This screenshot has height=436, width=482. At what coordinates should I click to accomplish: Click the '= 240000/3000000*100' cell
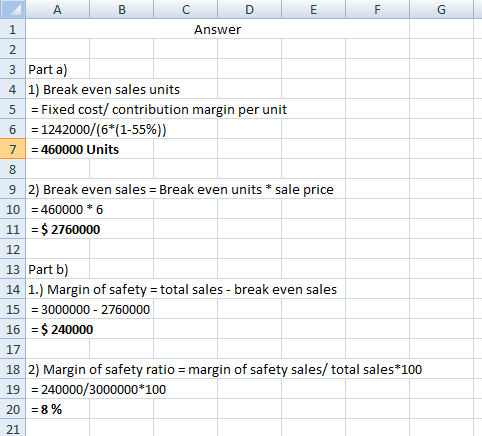tap(98, 389)
